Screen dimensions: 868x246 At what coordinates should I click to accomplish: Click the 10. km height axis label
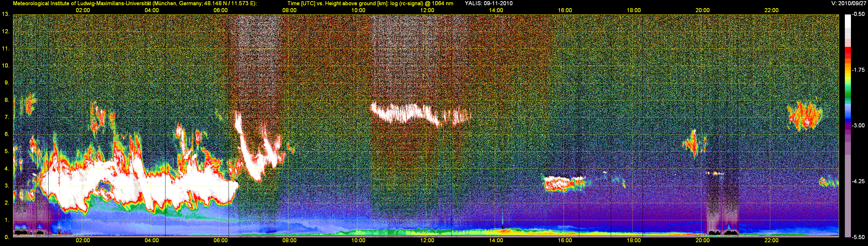click(x=6, y=66)
